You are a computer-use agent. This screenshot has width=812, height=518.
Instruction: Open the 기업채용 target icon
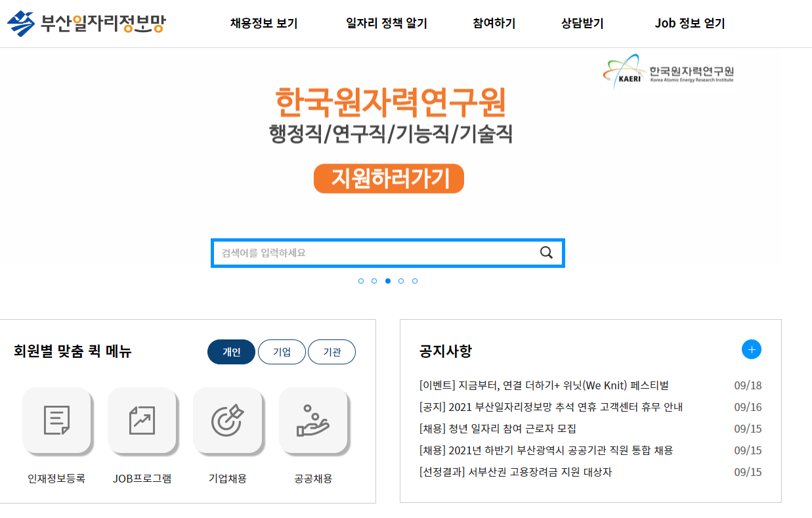click(x=227, y=420)
